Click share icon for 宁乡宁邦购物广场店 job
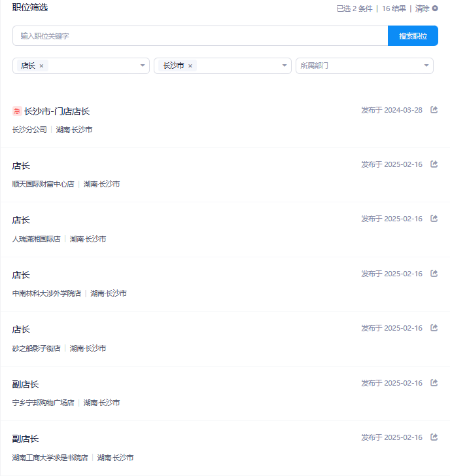 click(434, 382)
